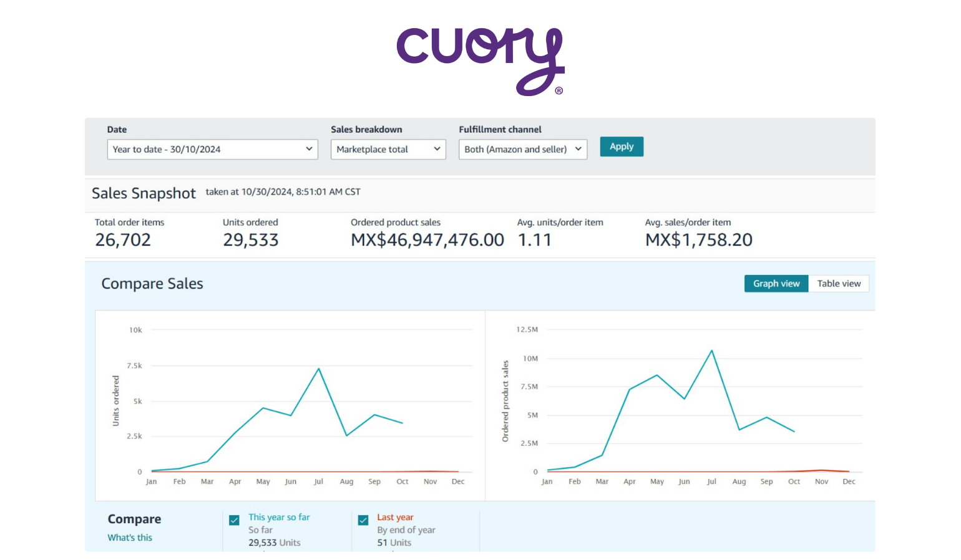Click the Sales Snapshot timestamp text
Viewport: 961px width, 560px height.
click(x=283, y=191)
